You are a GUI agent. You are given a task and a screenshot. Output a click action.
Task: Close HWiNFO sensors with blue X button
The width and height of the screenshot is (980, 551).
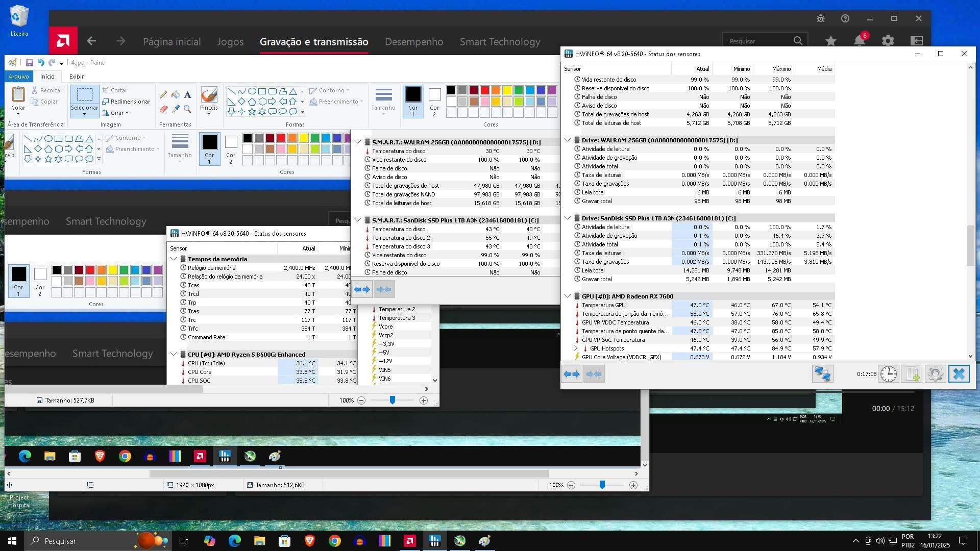(x=959, y=374)
